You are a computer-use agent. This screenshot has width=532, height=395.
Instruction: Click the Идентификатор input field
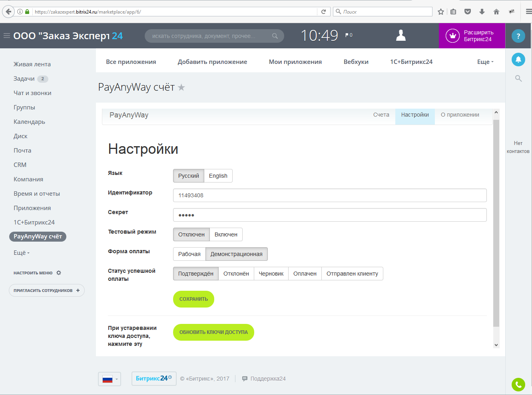(x=329, y=195)
